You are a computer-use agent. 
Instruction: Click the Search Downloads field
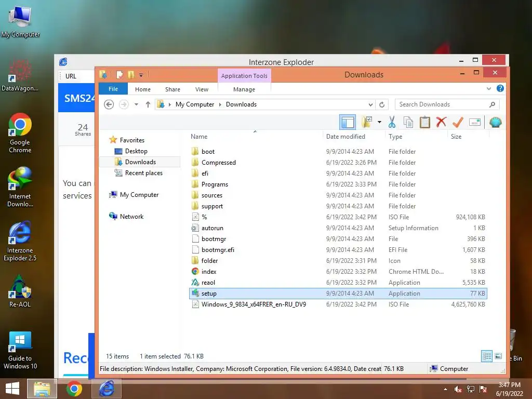pyautogui.click(x=447, y=104)
